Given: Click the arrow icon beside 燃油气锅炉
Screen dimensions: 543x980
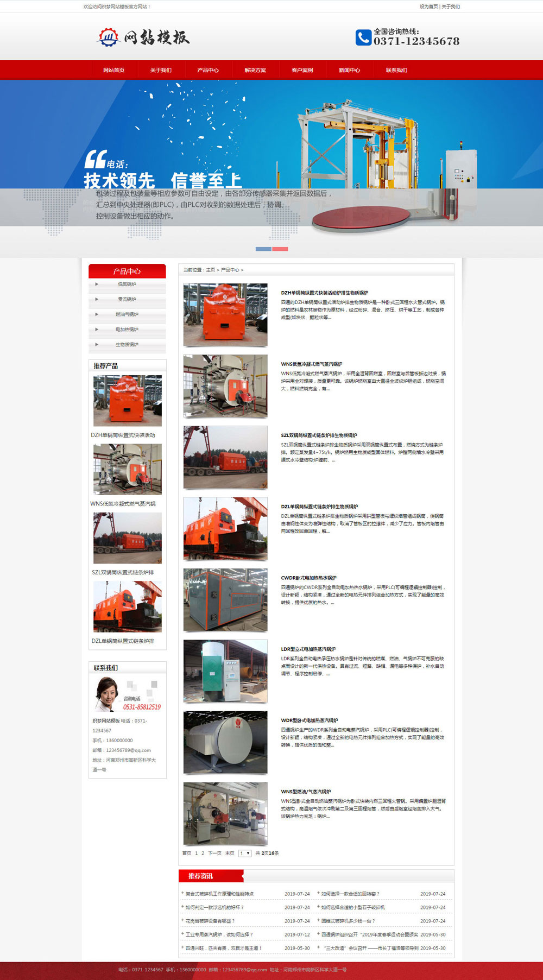Looking at the screenshot, I should (x=97, y=314).
